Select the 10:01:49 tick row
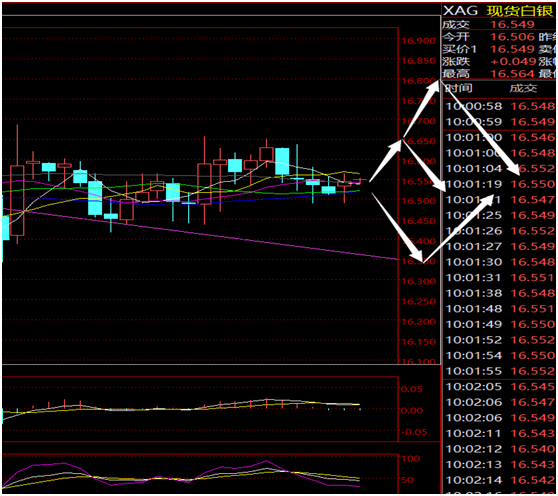Image resolution: width=558 pixels, height=496 pixels. 500,324
